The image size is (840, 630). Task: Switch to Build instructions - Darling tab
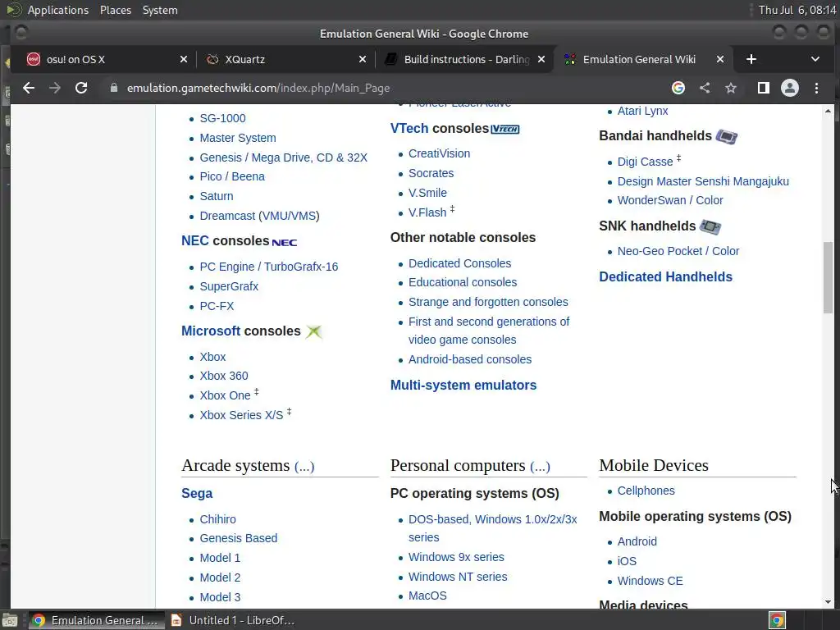(467, 59)
